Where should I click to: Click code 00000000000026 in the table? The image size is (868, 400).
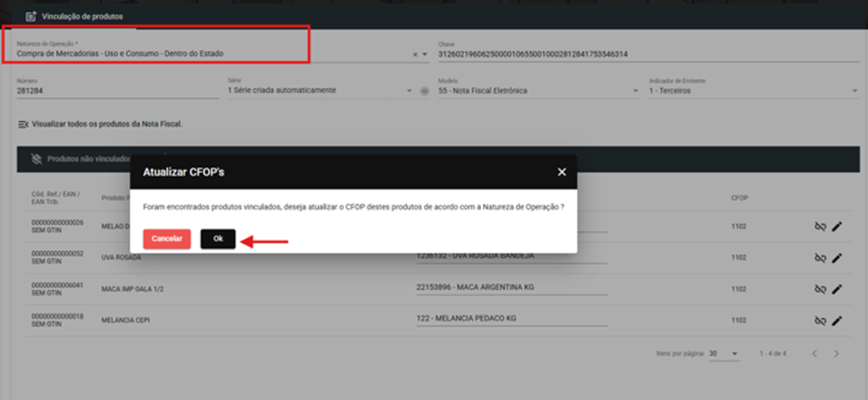tap(57, 223)
